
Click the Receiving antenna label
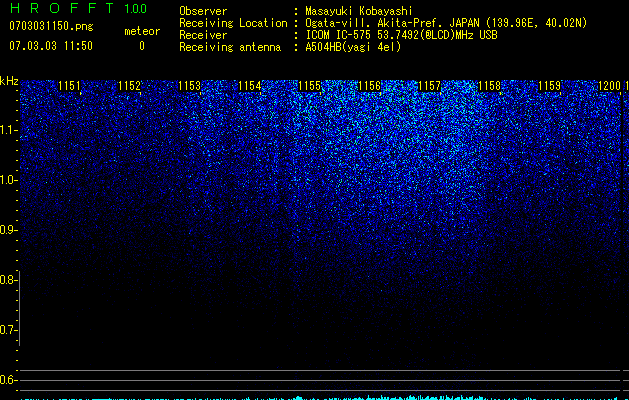pyautogui.click(x=230, y=47)
